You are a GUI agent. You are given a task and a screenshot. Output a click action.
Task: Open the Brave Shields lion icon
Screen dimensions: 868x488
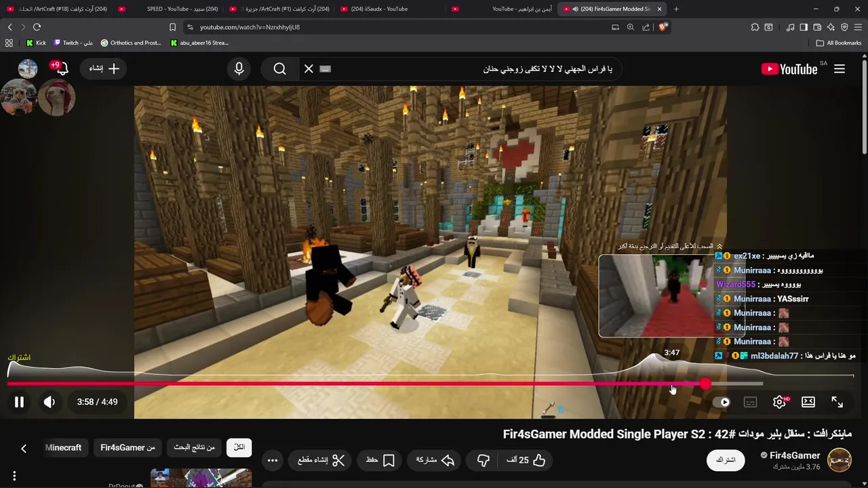pos(663,27)
